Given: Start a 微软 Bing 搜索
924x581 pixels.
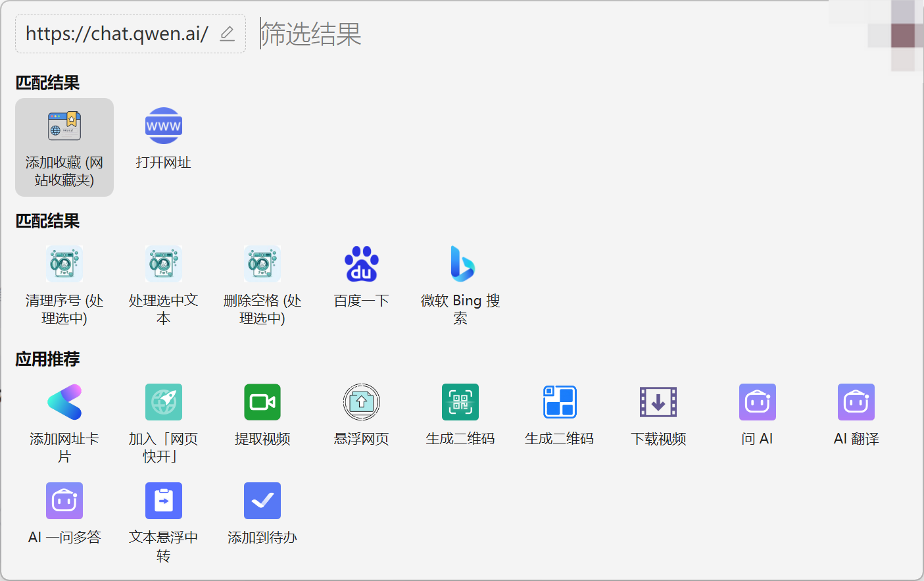Looking at the screenshot, I should (460, 286).
